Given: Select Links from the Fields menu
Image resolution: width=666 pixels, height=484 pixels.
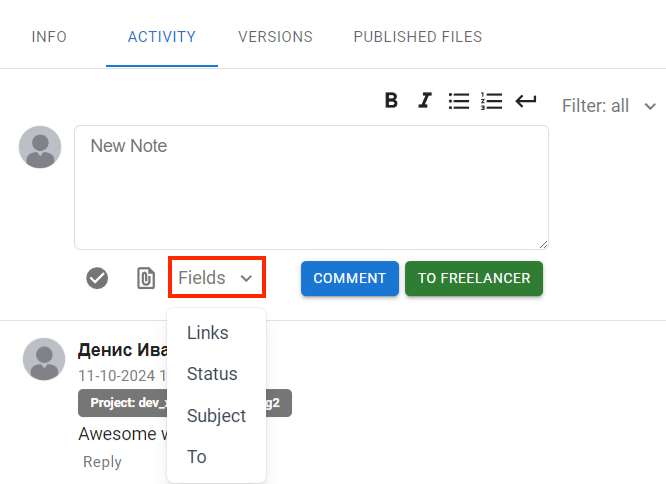Looking at the screenshot, I should click(208, 333).
